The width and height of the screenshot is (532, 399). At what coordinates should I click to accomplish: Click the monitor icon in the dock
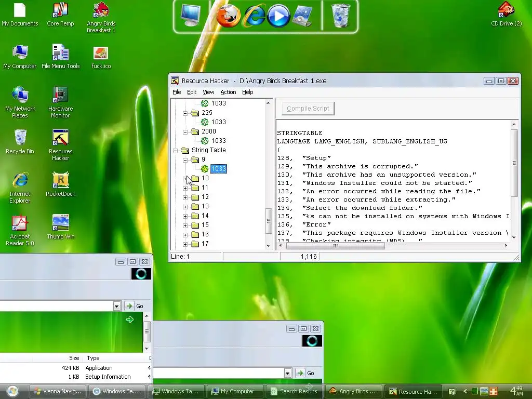click(190, 16)
